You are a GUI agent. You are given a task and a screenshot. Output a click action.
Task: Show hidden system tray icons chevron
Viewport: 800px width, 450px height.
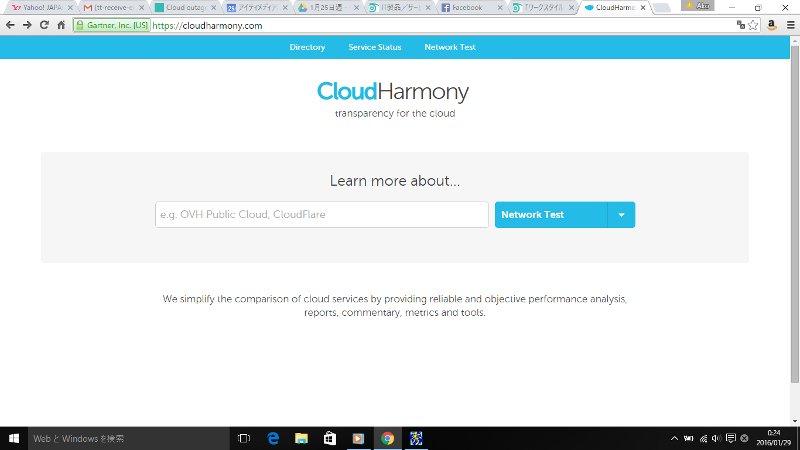(674, 438)
